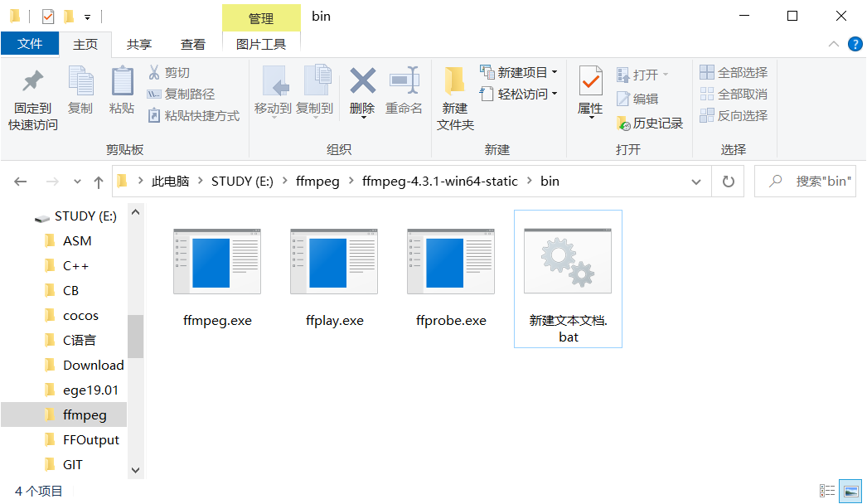This screenshot has width=867, height=504.
Task: Open the C++ folder in tree
Action: click(75, 265)
